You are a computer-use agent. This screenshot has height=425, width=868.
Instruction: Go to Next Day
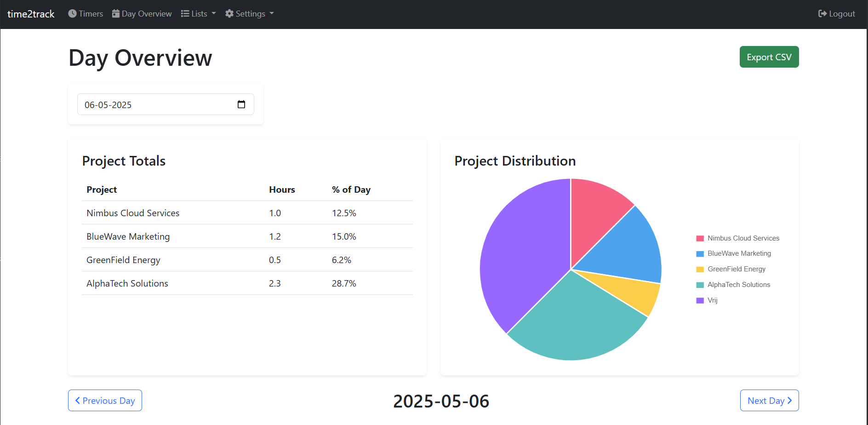click(x=769, y=401)
